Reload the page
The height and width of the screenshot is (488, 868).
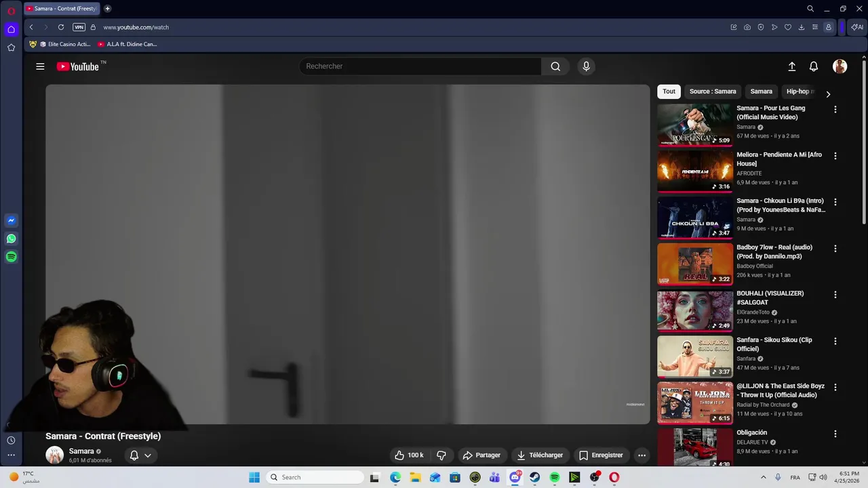[x=61, y=27]
